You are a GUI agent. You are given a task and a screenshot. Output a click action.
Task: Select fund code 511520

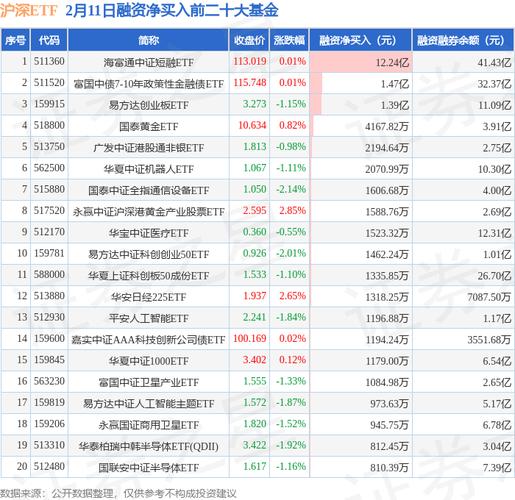(x=49, y=83)
